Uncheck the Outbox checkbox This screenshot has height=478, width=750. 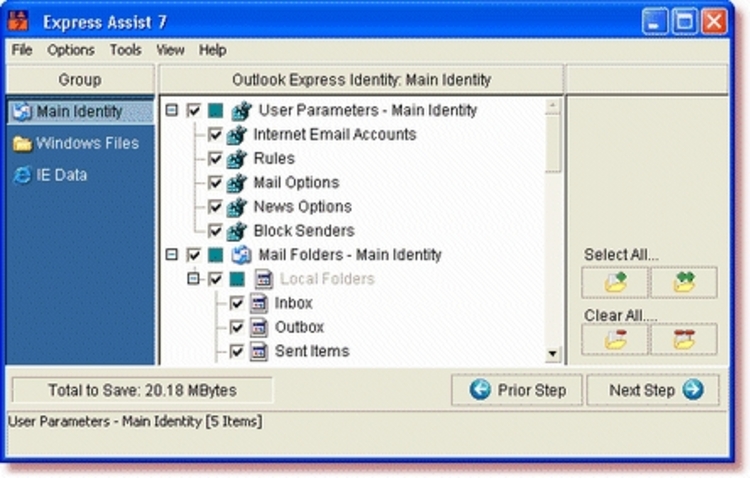(237, 327)
